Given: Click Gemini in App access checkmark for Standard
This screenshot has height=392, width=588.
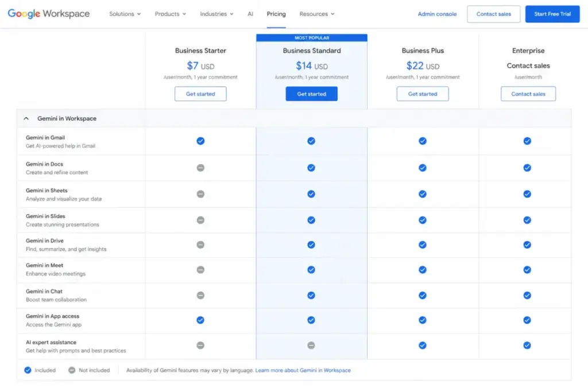Looking at the screenshot, I should pos(311,320).
